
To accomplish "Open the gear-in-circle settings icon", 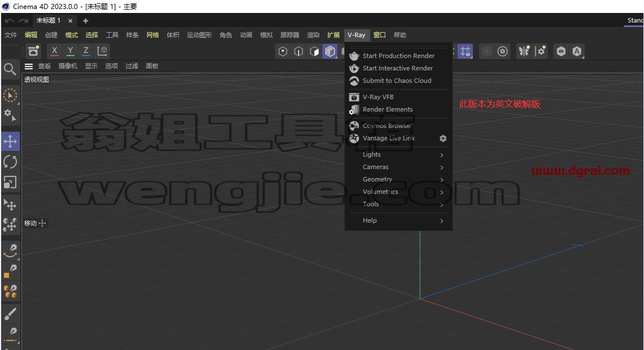I will point(503,51).
